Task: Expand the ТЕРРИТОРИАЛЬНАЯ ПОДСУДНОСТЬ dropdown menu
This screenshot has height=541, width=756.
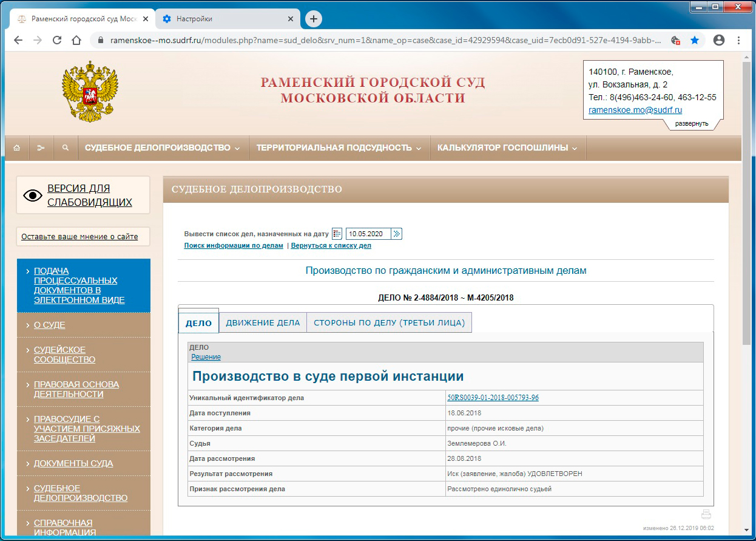Action: [339, 148]
